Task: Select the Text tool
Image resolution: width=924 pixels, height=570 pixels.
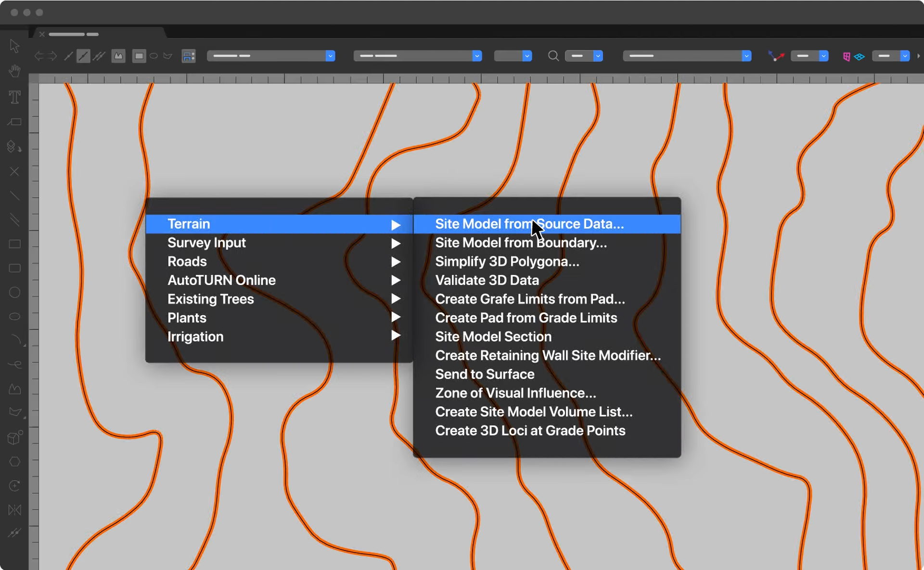Action: pos(14,97)
